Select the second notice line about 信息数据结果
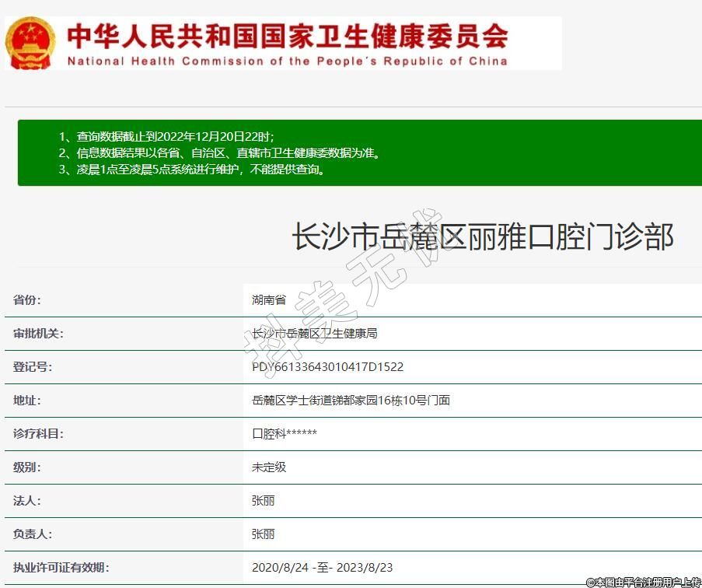Screen dimensions: 702x588 tap(219, 153)
